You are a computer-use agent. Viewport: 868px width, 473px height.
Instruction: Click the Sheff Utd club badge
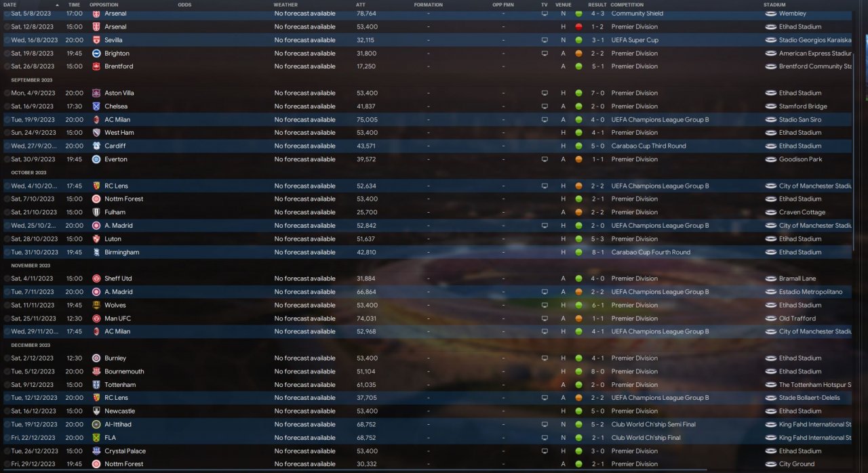click(x=96, y=279)
